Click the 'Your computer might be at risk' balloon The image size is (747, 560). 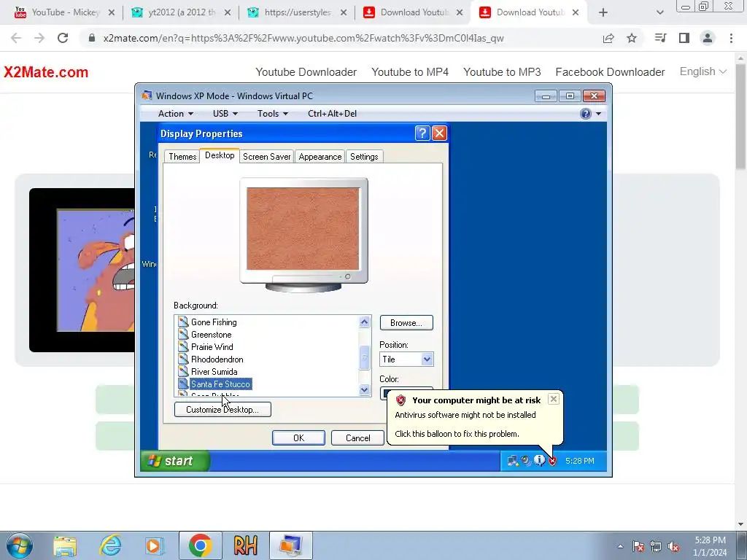(475, 417)
